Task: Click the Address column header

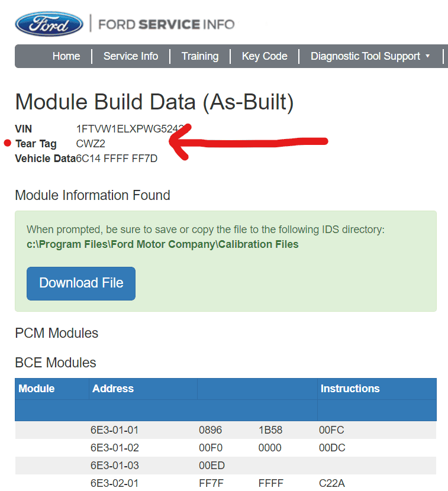Action: click(113, 389)
